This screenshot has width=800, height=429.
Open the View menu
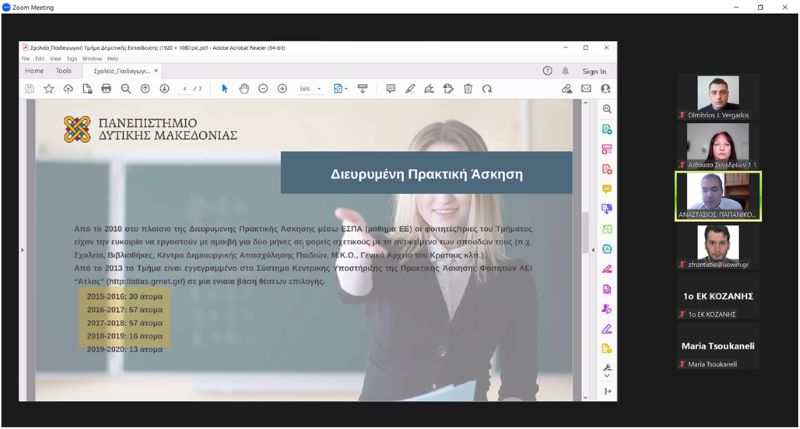click(56, 59)
